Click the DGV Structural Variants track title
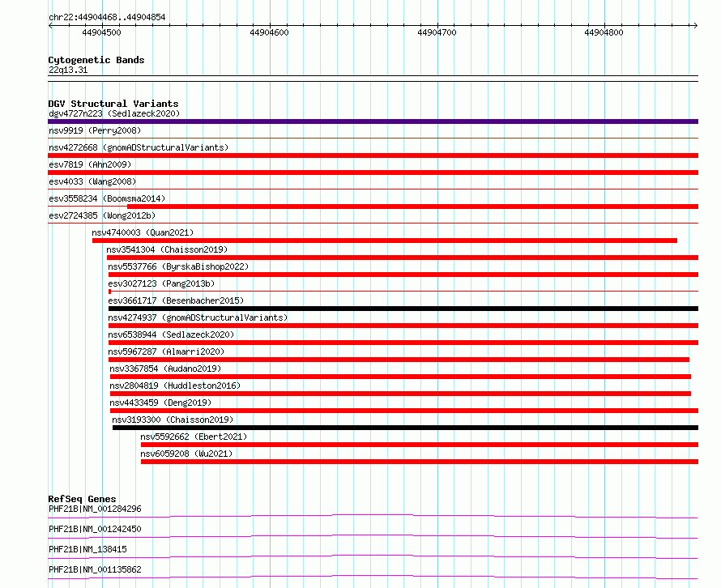721x588 pixels. point(113,104)
